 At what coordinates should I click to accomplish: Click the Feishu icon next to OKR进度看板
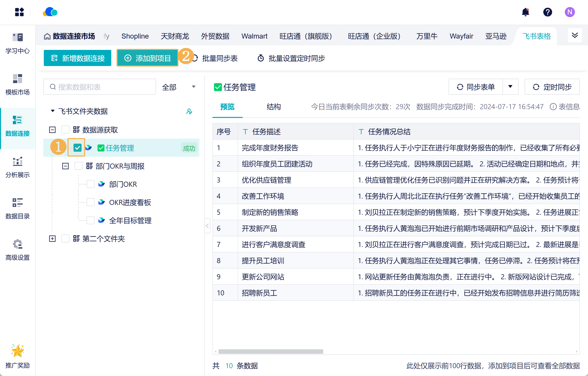click(101, 202)
